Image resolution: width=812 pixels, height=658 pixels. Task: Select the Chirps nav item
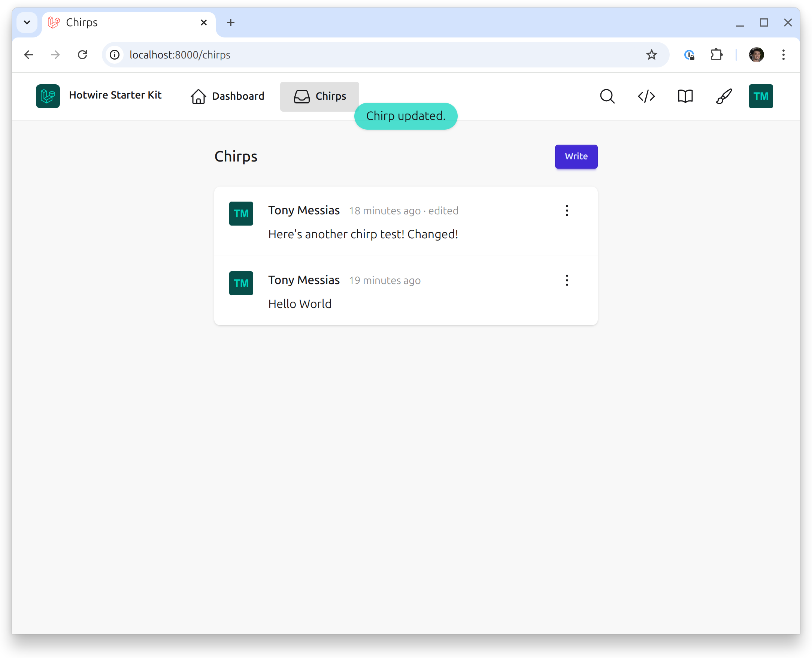coord(319,96)
